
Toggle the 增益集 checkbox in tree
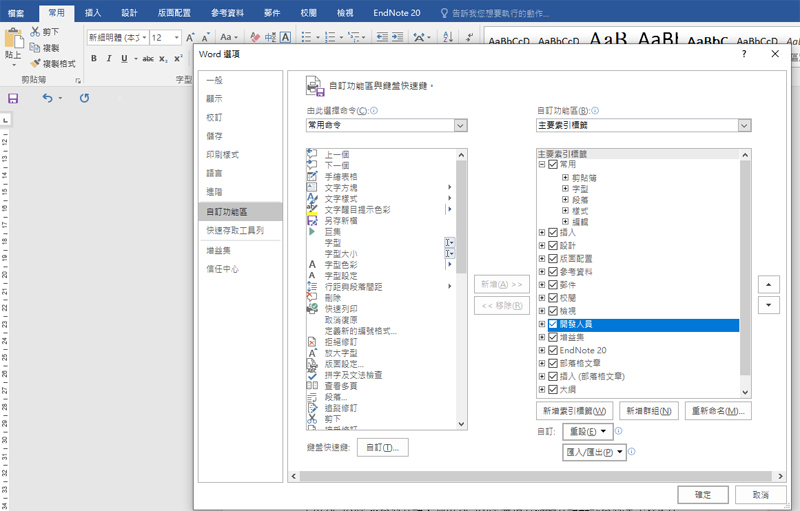click(553, 337)
